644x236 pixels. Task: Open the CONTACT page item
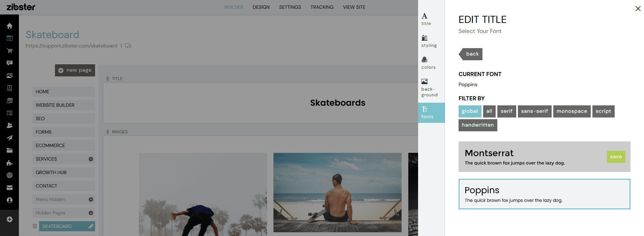[x=63, y=186]
